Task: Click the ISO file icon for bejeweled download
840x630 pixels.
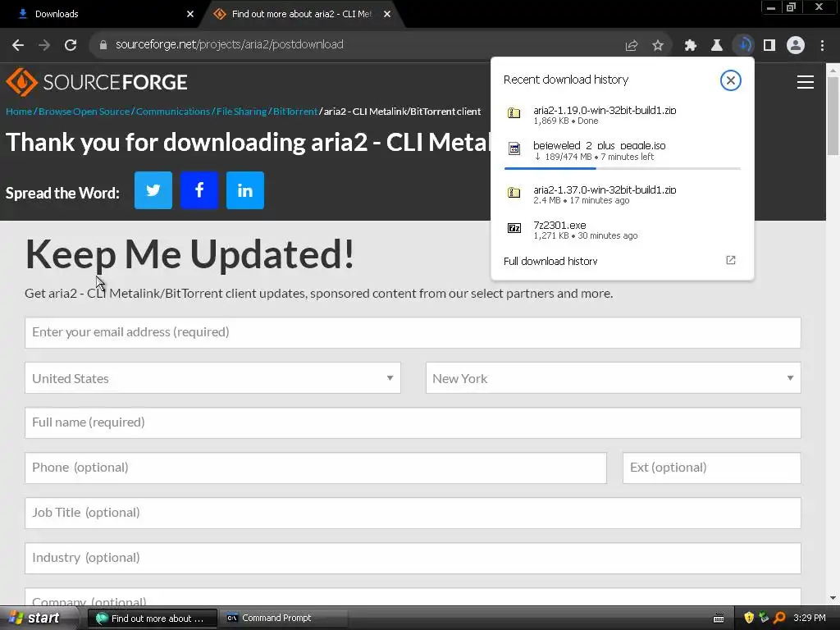Action: (x=514, y=148)
